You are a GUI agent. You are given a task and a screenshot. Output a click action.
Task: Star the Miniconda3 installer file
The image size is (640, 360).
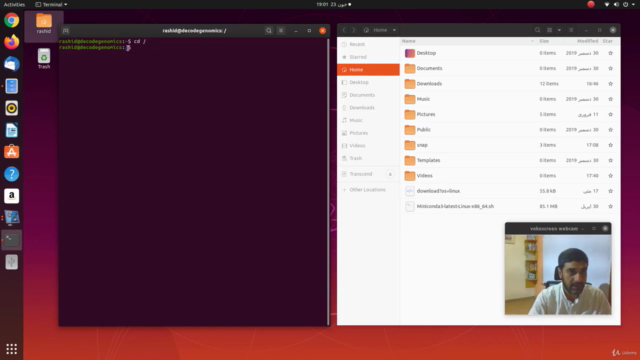pyautogui.click(x=611, y=207)
